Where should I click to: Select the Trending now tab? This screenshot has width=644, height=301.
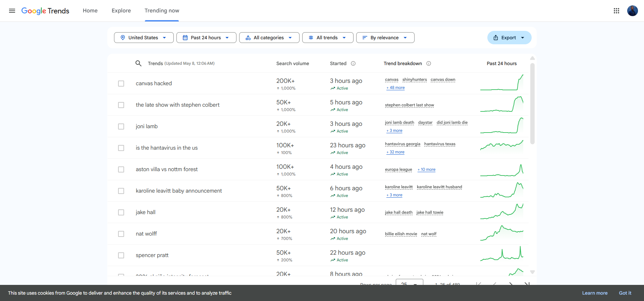point(162,11)
